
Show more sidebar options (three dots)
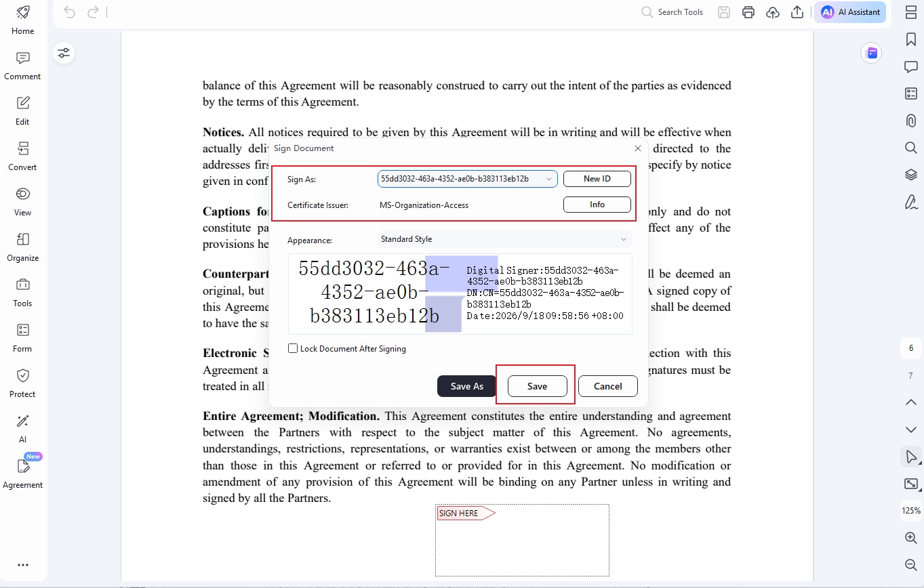(22, 565)
